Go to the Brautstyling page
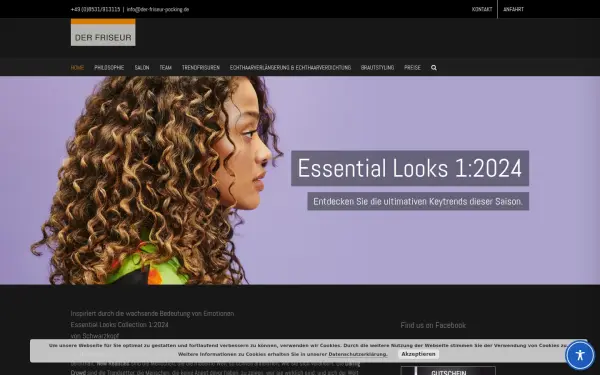Image resolution: width=600 pixels, height=375 pixels. tap(377, 68)
